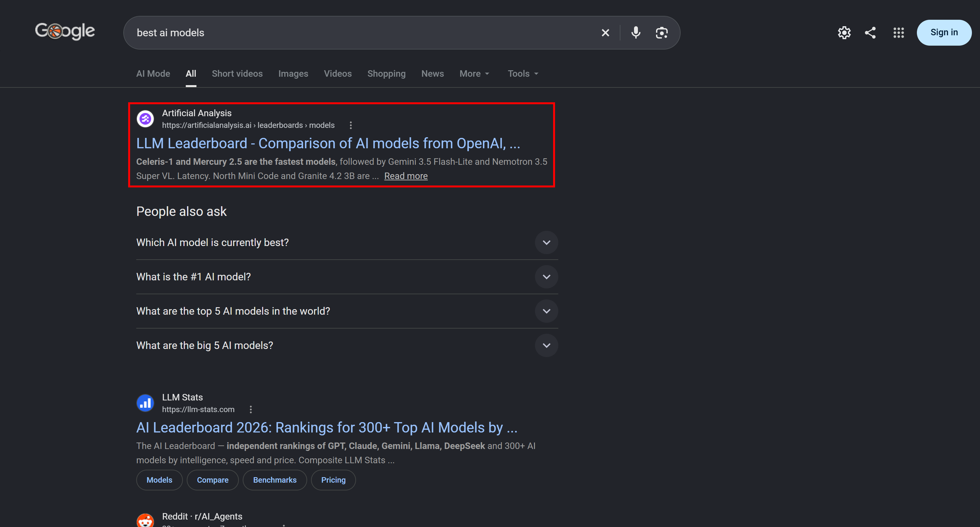Expand What is the #1 AI model?
The width and height of the screenshot is (980, 527).
[347, 277]
